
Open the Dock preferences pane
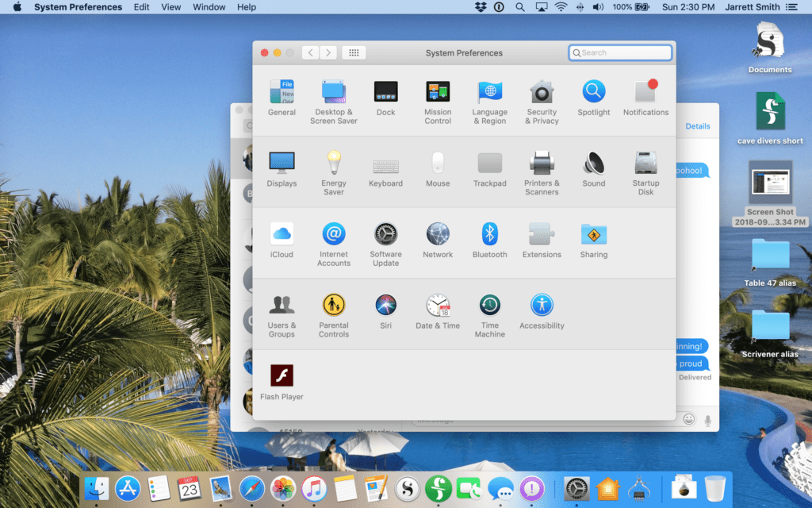386,98
